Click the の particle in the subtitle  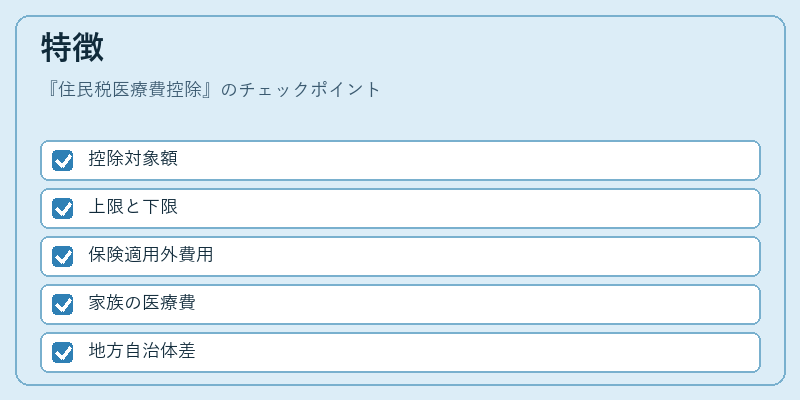230,90
